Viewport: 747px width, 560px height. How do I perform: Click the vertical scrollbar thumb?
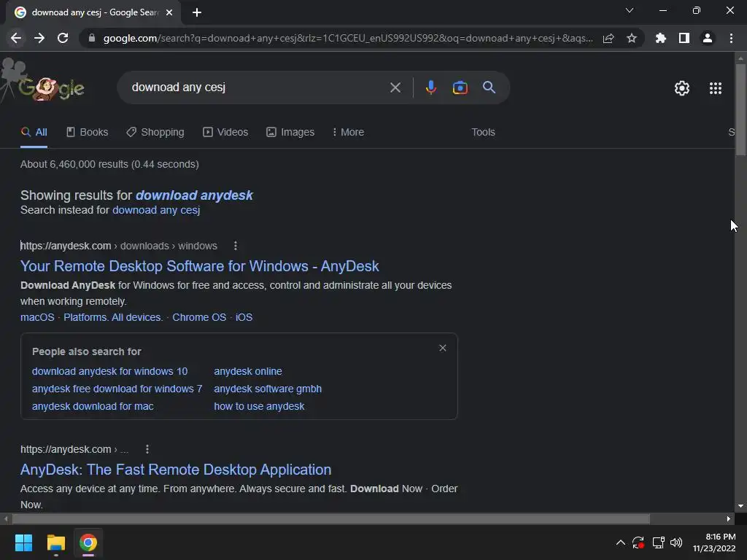740,109
